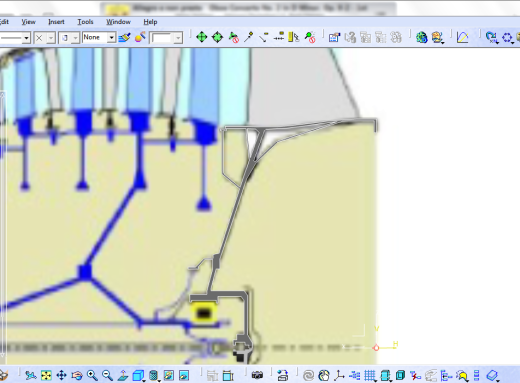Click the Sketcher curve icon
This screenshot has height=383, width=520.
pyautogui.click(x=463, y=37)
